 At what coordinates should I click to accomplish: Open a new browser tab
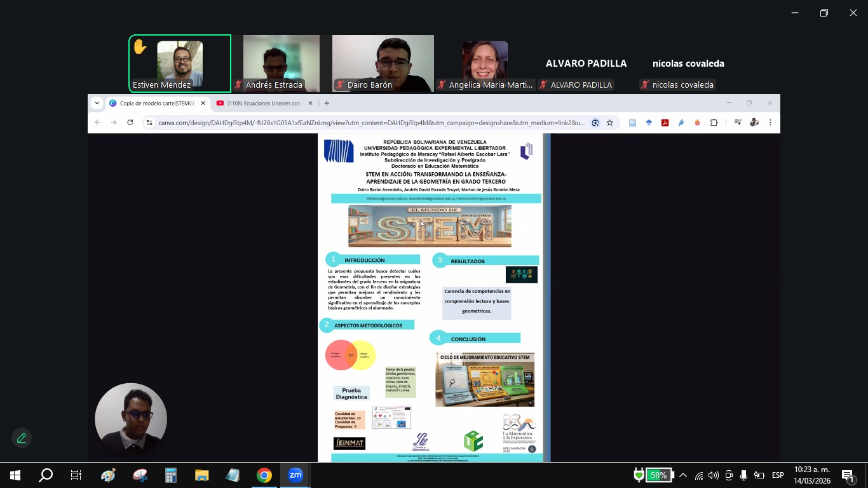[327, 103]
